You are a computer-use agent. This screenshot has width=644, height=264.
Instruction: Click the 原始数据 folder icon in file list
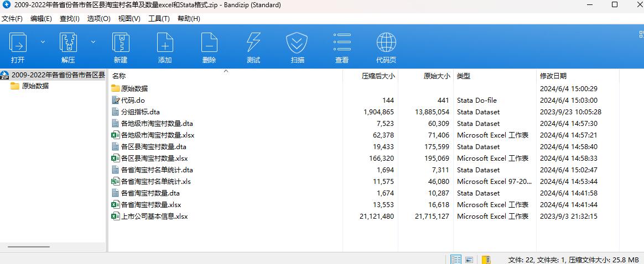(x=116, y=88)
